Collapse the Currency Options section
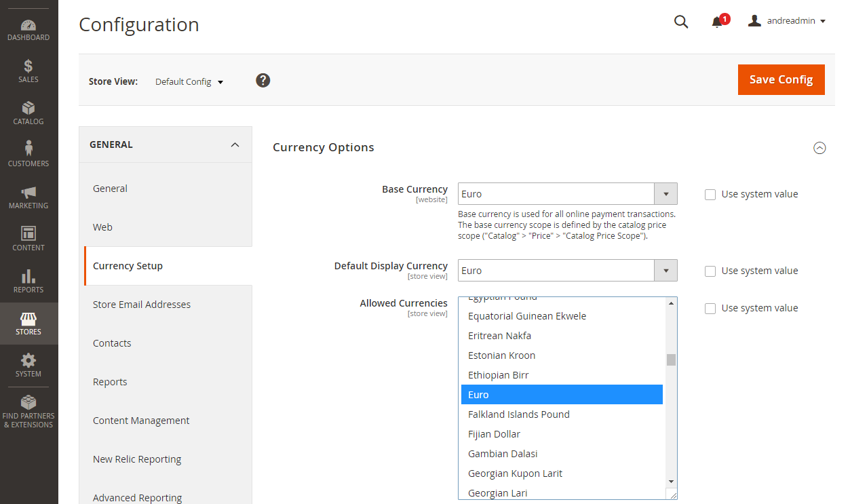Viewport: 850px width, 504px height. tap(819, 148)
